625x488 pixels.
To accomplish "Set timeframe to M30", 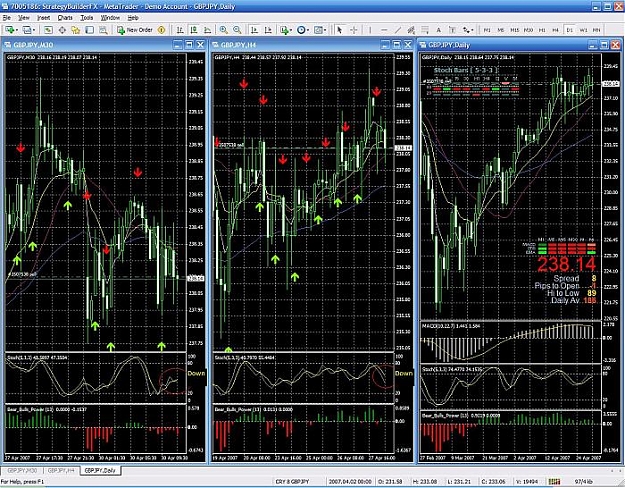I will pyautogui.click(x=528, y=30).
